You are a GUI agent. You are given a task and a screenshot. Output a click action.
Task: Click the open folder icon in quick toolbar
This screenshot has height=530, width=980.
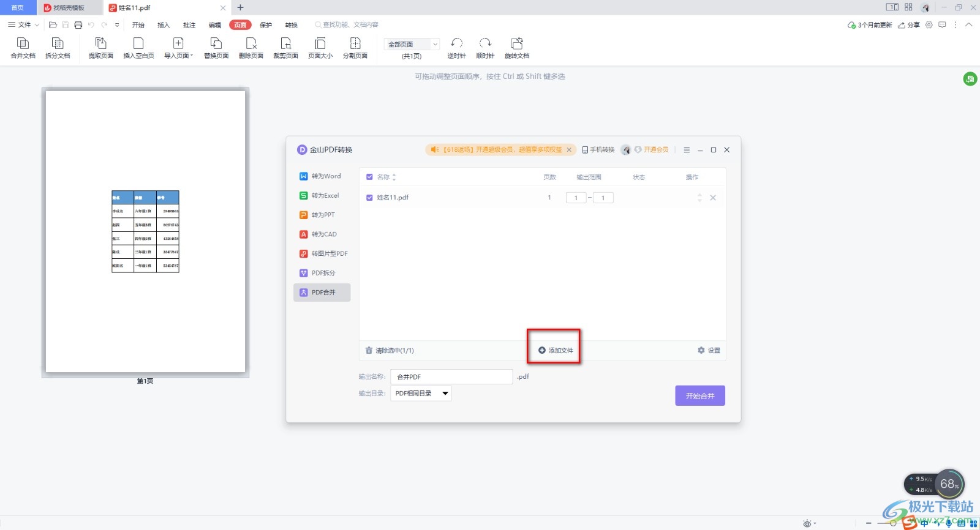point(53,25)
